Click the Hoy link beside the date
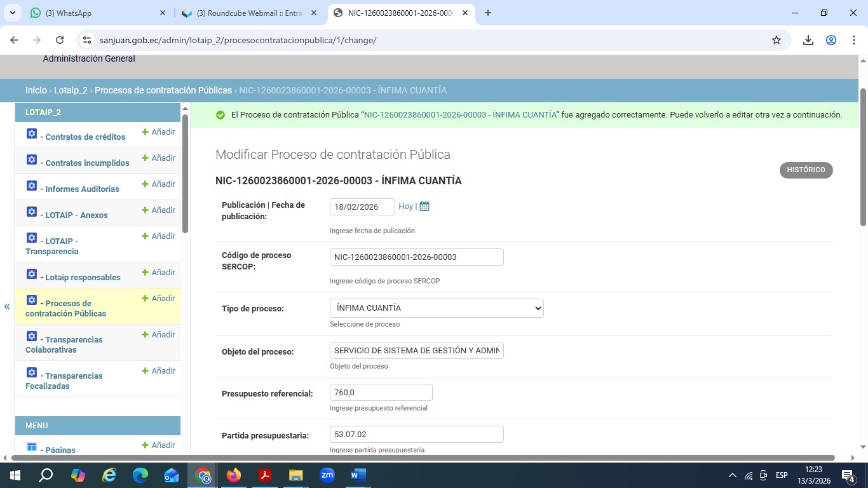Image resolution: width=868 pixels, height=488 pixels. pos(405,207)
